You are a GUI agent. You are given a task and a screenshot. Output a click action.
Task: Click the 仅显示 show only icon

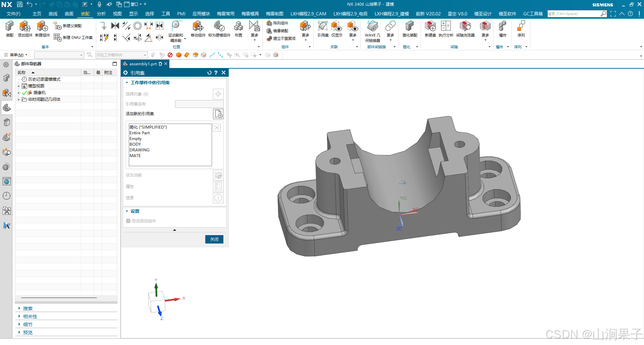(337, 28)
